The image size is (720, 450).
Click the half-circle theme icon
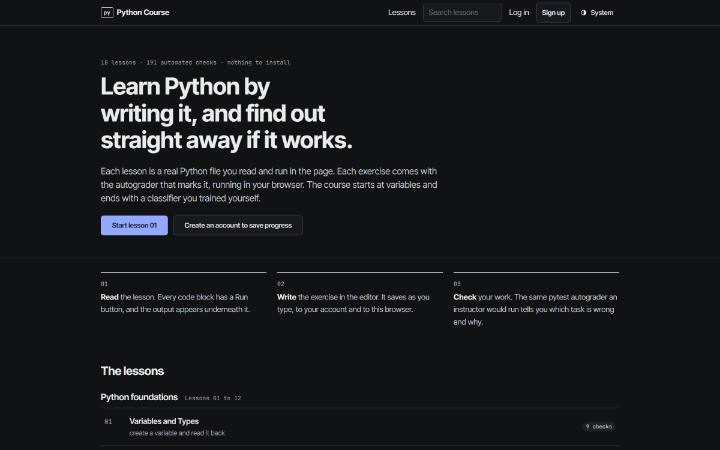click(x=584, y=13)
